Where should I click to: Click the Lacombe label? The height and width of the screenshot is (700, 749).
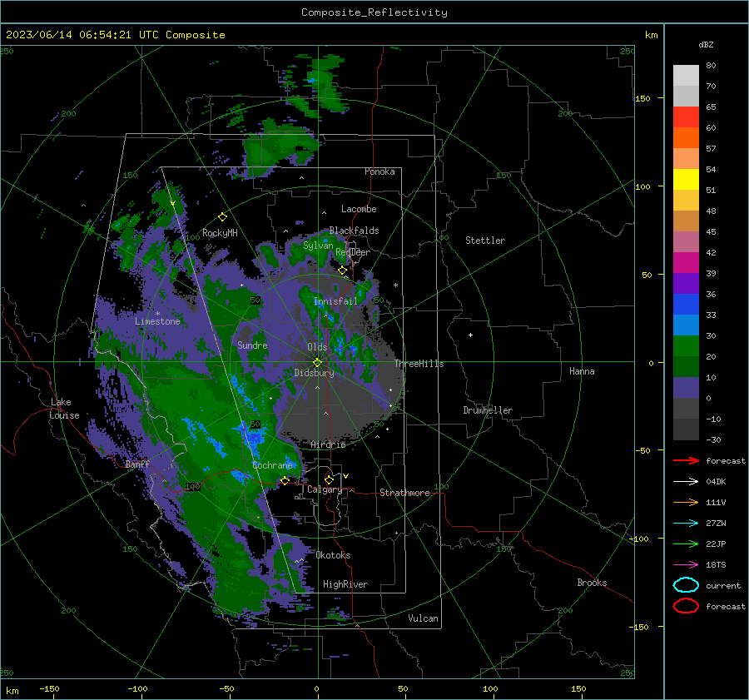(359, 209)
